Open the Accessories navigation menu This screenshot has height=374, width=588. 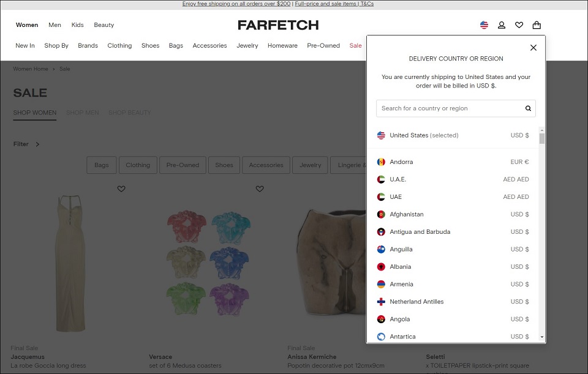(x=209, y=46)
